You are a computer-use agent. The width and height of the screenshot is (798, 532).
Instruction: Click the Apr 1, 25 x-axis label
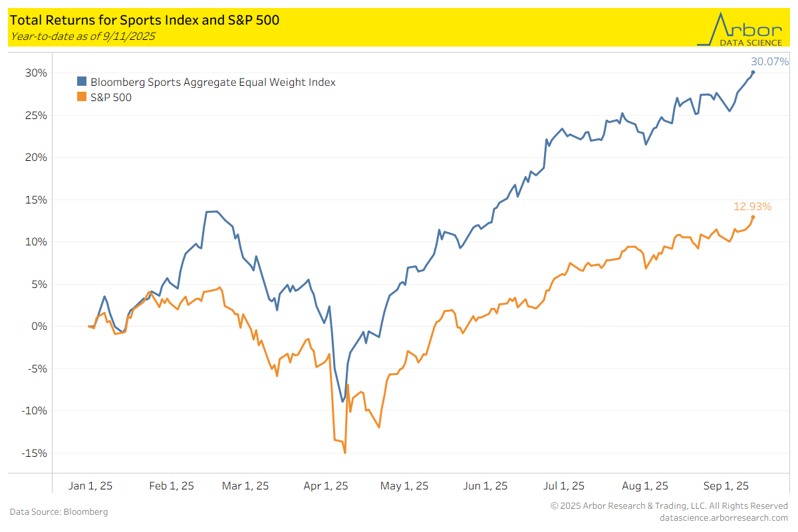(327, 485)
